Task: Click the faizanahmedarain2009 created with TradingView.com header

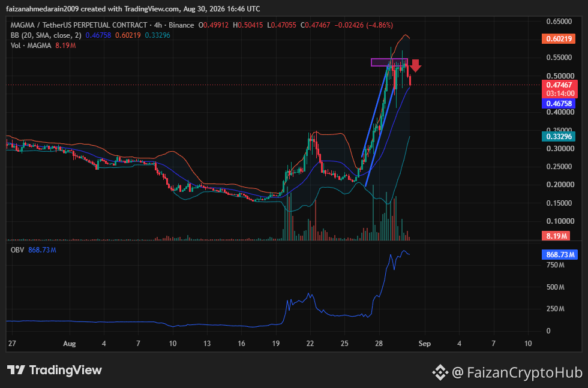Action: [133, 8]
